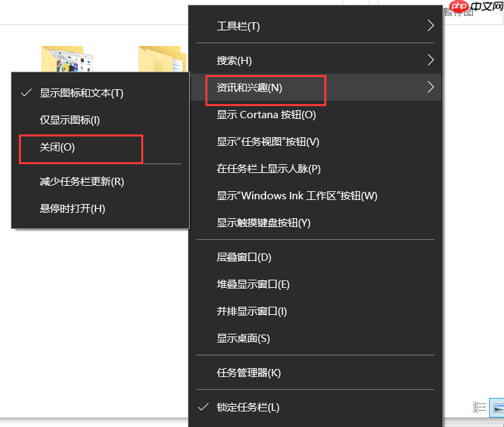
Task: Toggle 显示触摸键盘按钮(Y)
Action: click(x=315, y=222)
